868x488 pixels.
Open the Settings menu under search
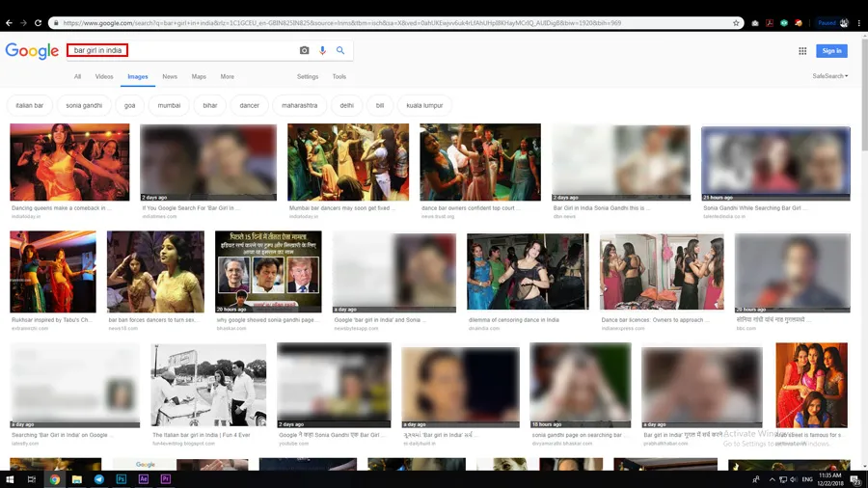pos(308,77)
